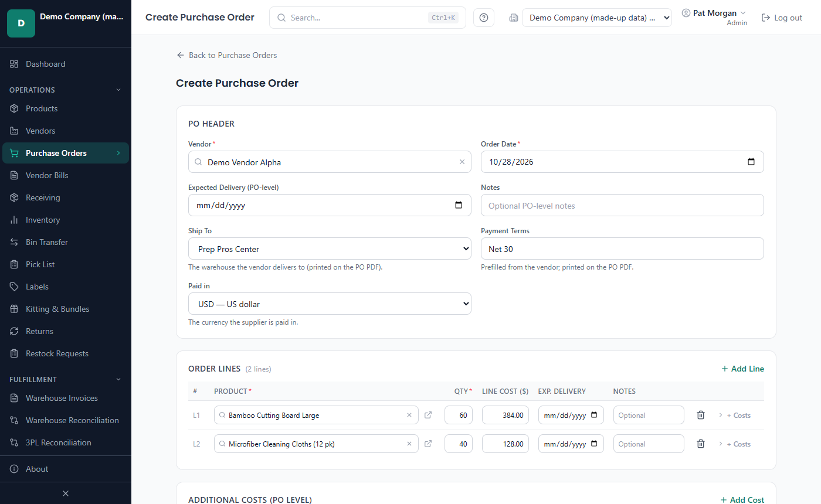Select Receiving in the sidebar
This screenshot has width=821, height=504.
(x=66, y=197)
